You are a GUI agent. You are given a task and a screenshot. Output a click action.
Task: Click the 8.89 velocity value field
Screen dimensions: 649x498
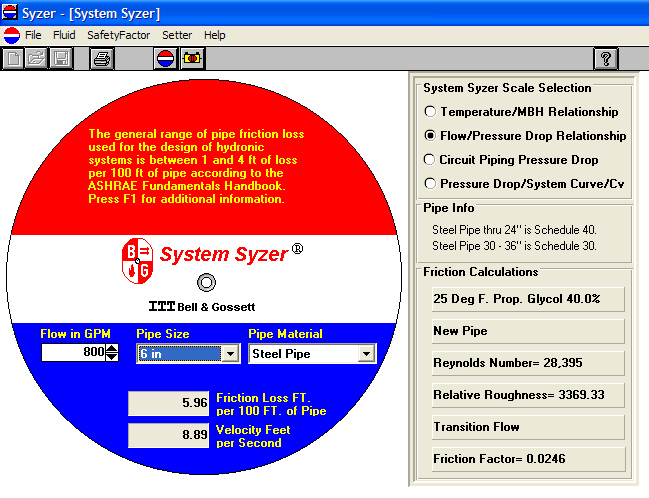pyautogui.click(x=168, y=435)
